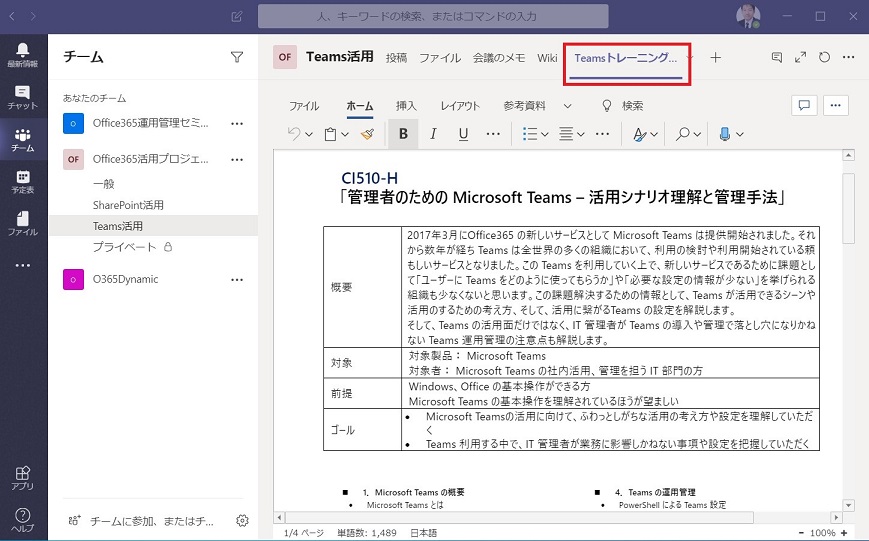Open the Word ribbon more options button
This screenshot has height=541, width=869.
point(836,105)
